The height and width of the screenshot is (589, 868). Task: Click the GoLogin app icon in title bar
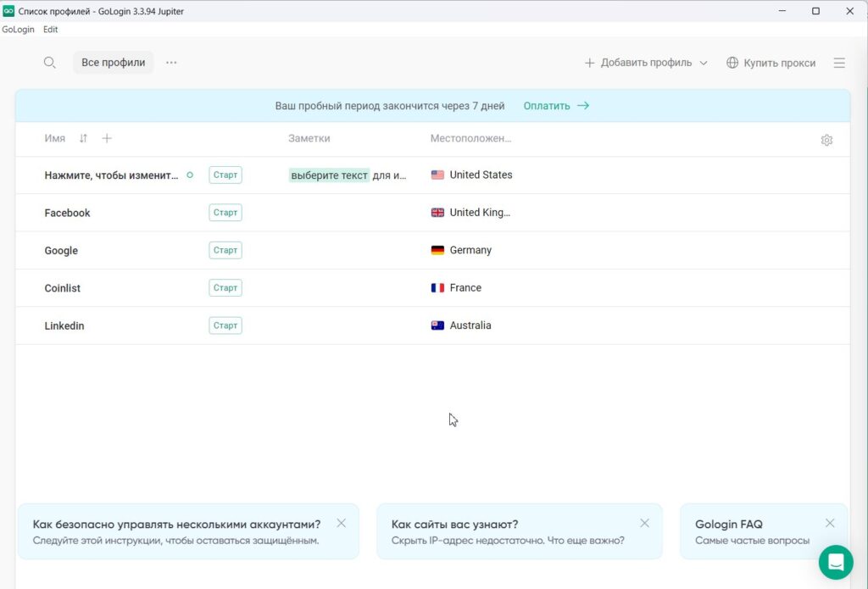[x=8, y=10]
